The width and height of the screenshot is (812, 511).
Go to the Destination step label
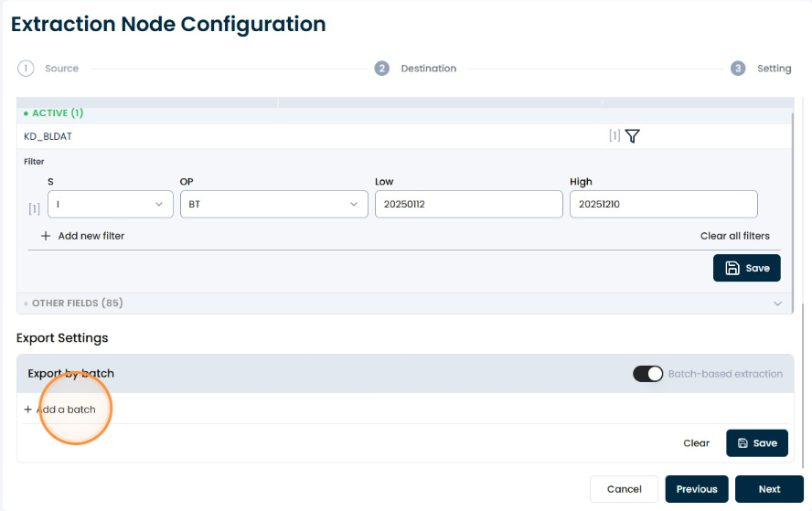[x=429, y=69]
